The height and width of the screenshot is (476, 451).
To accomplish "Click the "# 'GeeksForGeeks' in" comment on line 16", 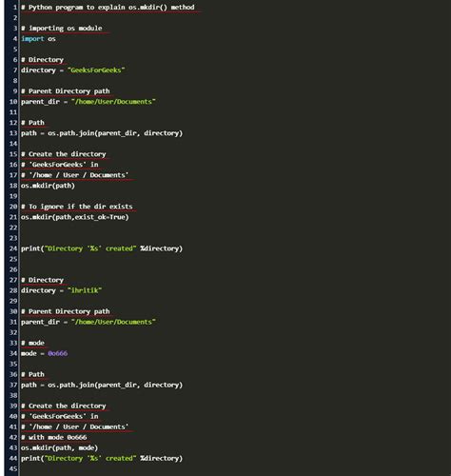I will point(60,165).
